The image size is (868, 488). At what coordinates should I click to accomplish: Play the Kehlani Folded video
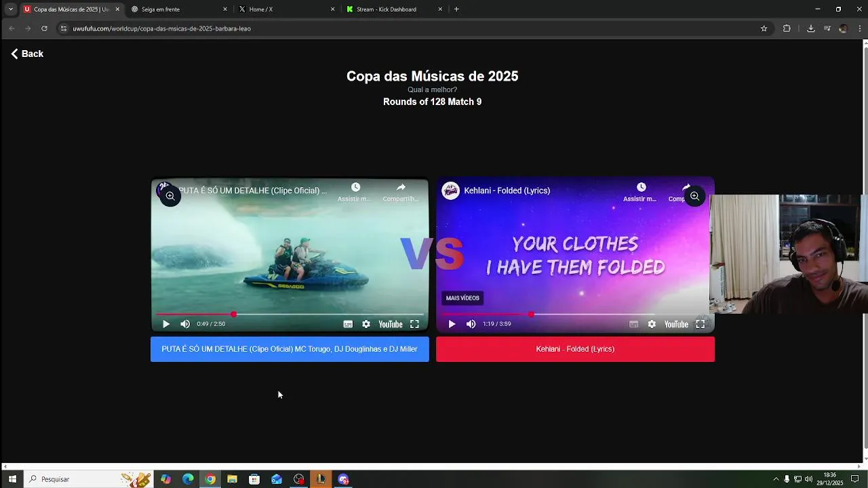click(452, 324)
